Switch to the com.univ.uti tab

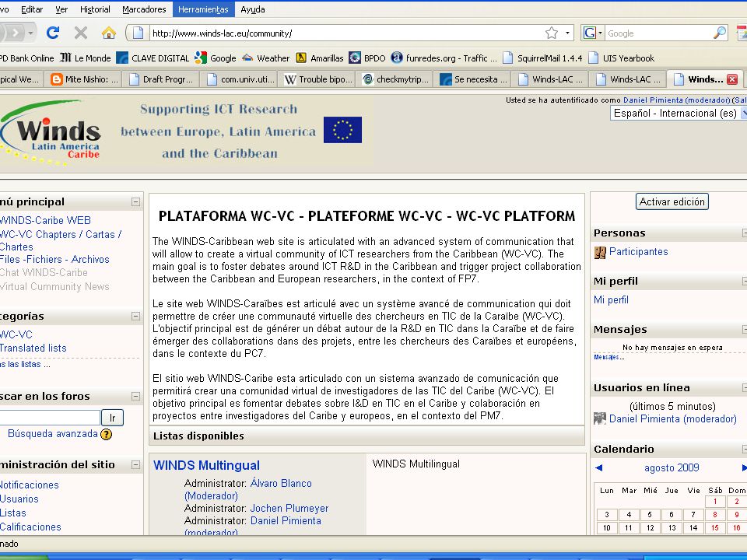click(x=239, y=79)
